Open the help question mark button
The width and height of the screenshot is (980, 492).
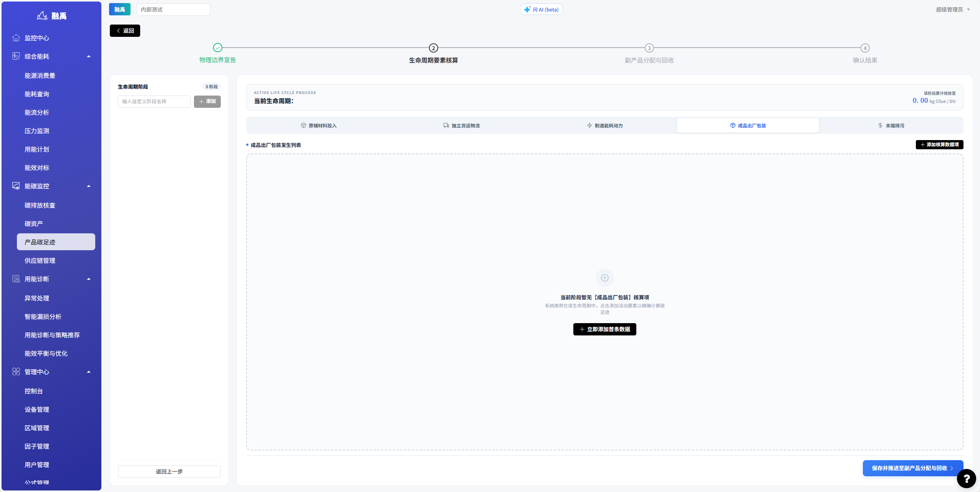[x=967, y=479]
